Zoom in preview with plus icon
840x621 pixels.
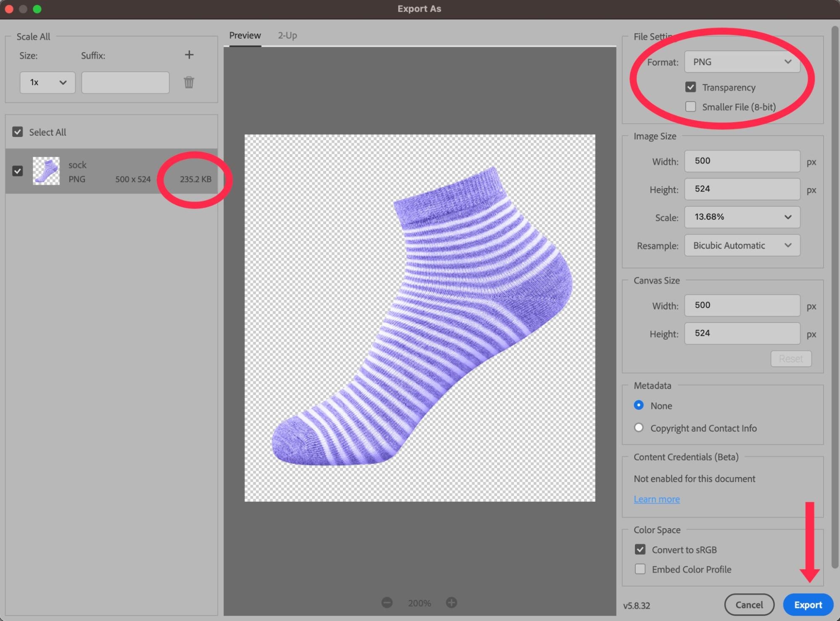451,603
